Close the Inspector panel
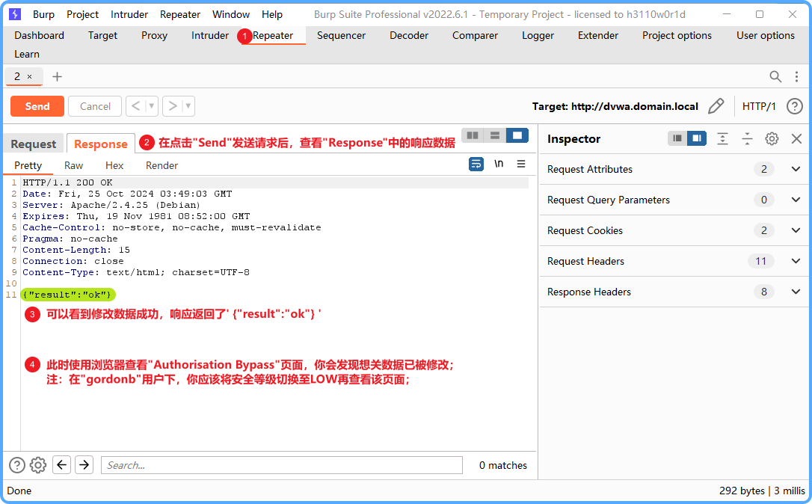 click(796, 138)
